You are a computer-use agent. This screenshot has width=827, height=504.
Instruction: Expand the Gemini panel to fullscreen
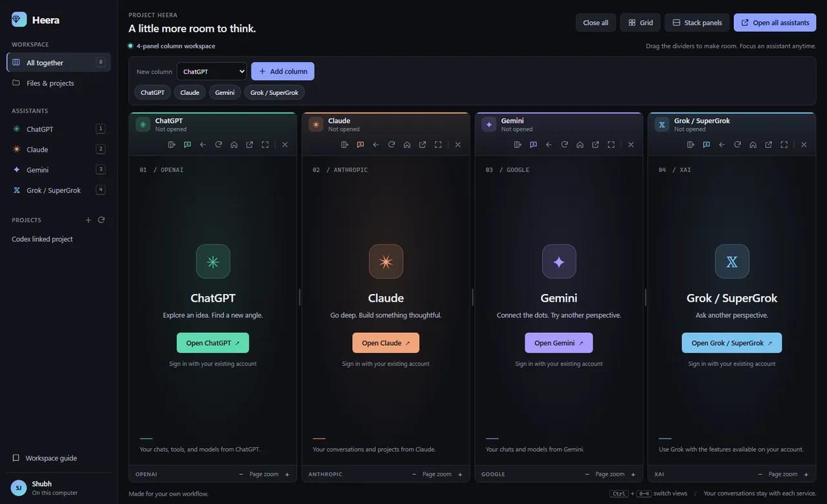pyautogui.click(x=611, y=145)
